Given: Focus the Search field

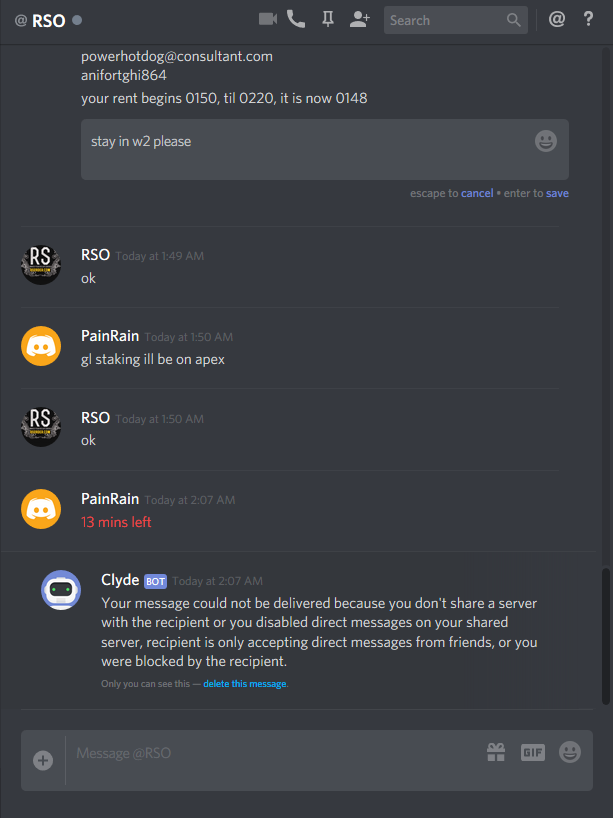Looking at the screenshot, I should coord(455,20).
